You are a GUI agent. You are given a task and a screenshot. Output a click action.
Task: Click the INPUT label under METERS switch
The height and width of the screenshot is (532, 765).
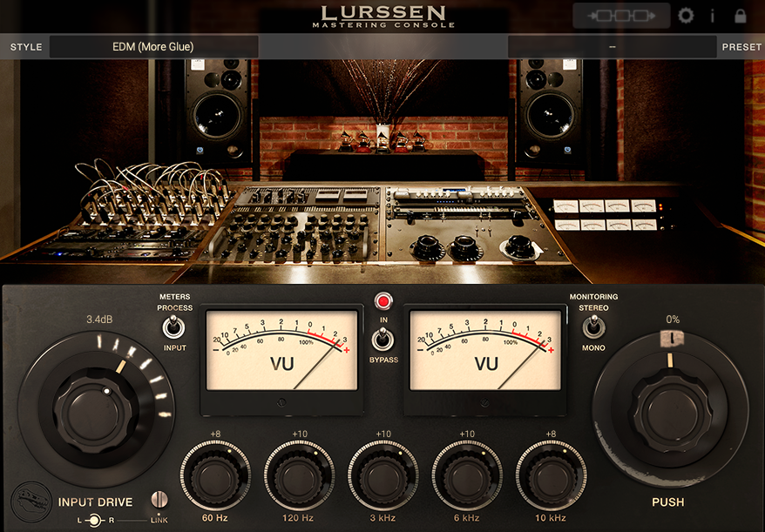[x=174, y=347]
